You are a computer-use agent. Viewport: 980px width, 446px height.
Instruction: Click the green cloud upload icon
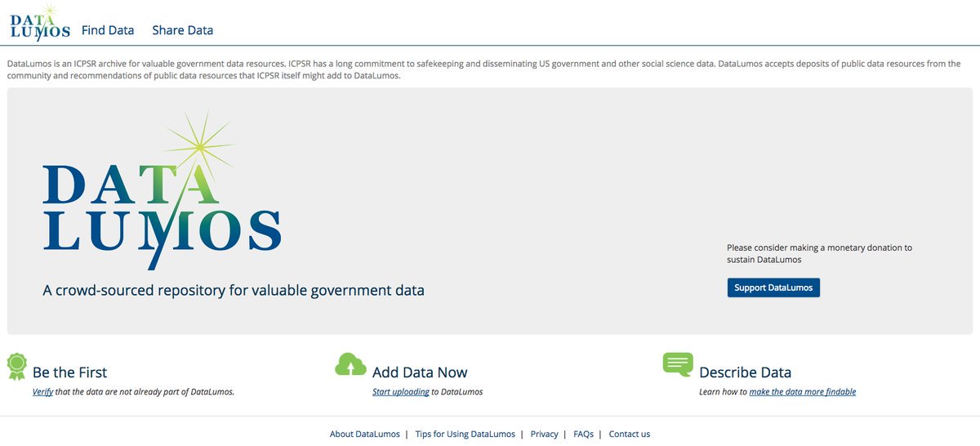[351, 365]
